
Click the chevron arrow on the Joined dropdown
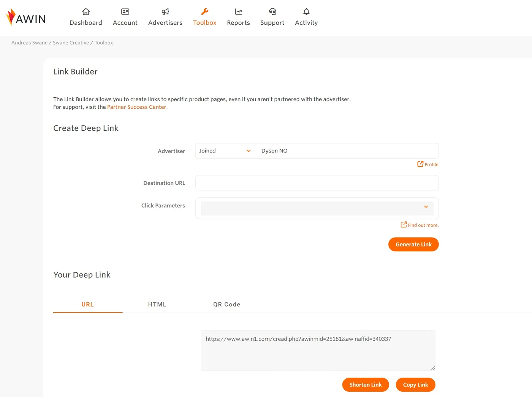coord(249,151)
